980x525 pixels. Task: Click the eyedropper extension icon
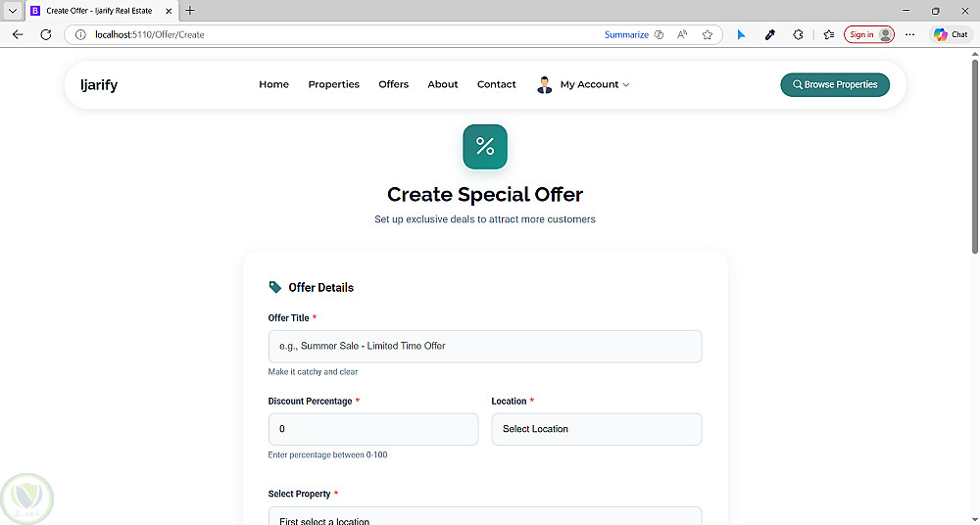(x=770, y=34)
